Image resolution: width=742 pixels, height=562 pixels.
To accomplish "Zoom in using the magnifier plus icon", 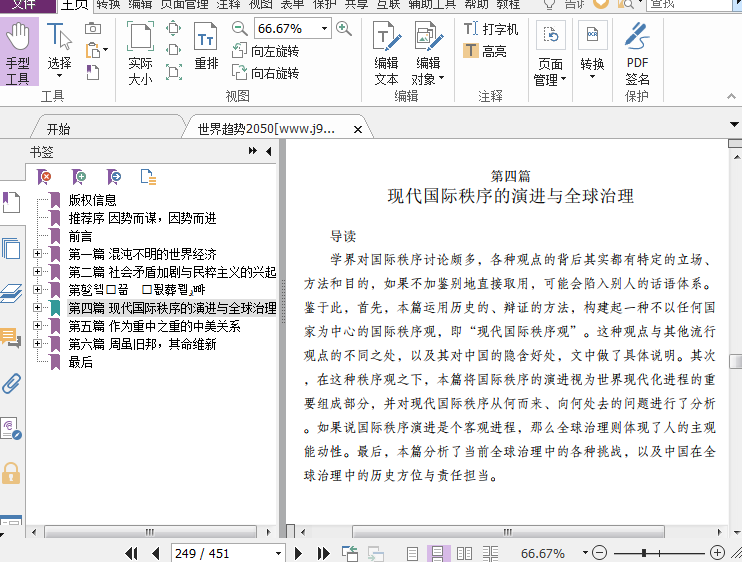I will click(x=344, y=28).
